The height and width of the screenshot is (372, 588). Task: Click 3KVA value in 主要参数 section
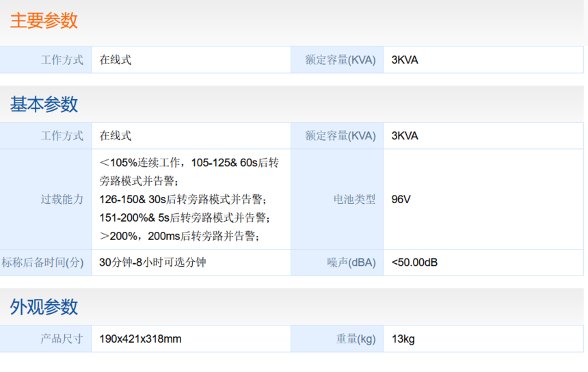coord(405,59)
